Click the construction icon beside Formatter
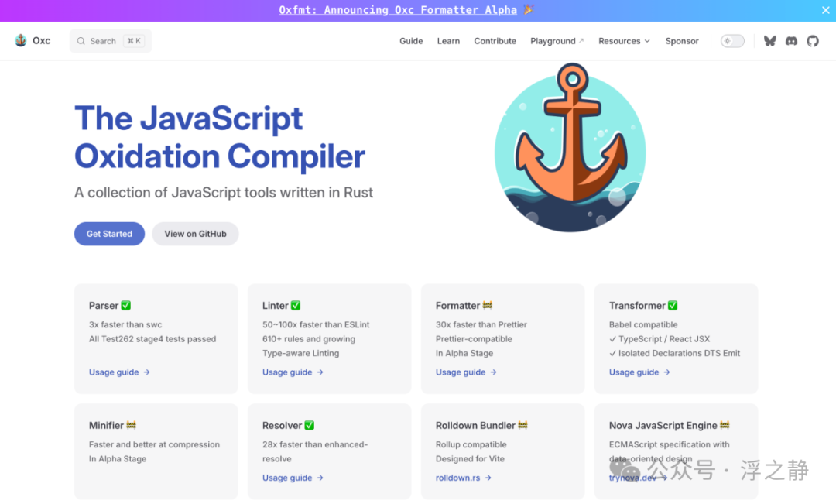Screen dimensions: 836x504 (x=488, y=306)
